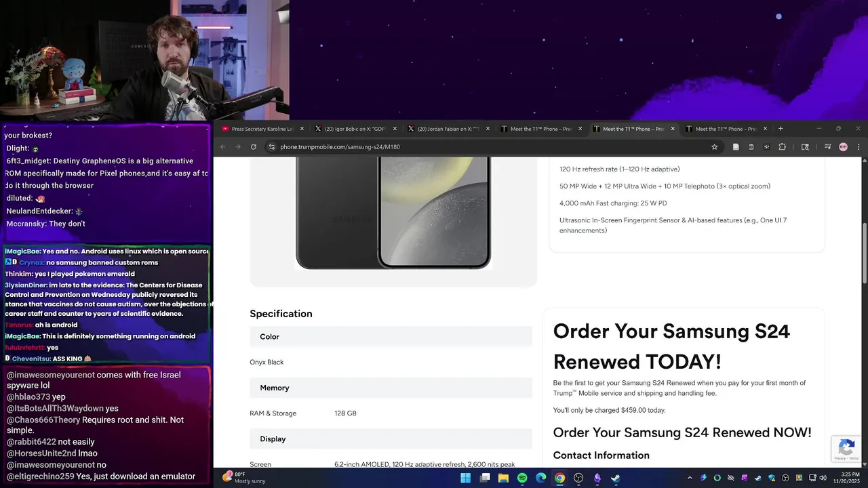Reload the Trump Mobile page
This screenshot has width=868, height=488.
click(x=254, y=146)
